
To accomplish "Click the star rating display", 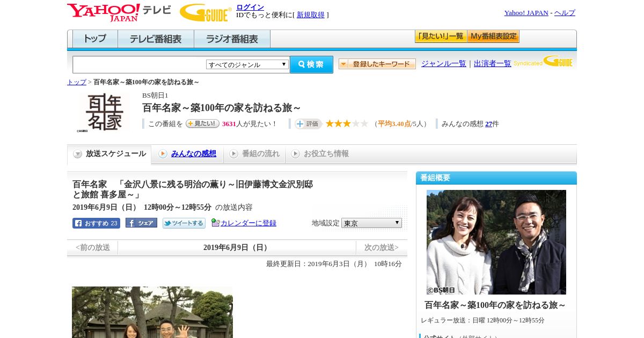I will (x=347, y=123).
